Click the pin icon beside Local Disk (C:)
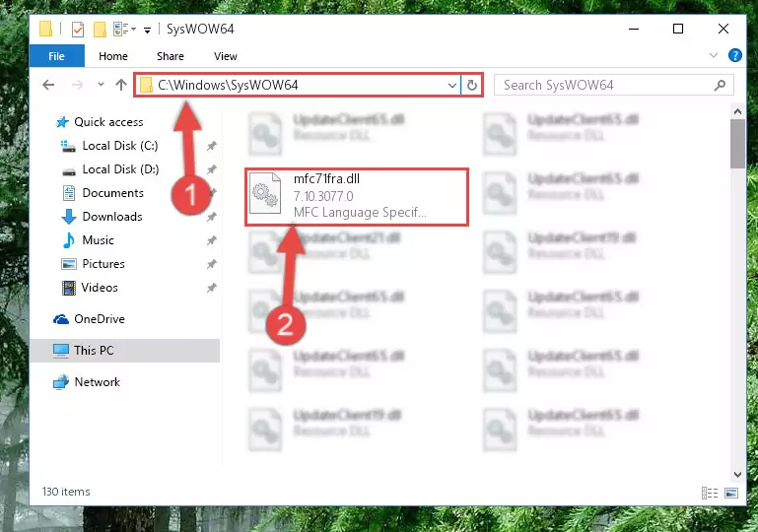Viewport: 758px width, 532px height. click(211, 146)
